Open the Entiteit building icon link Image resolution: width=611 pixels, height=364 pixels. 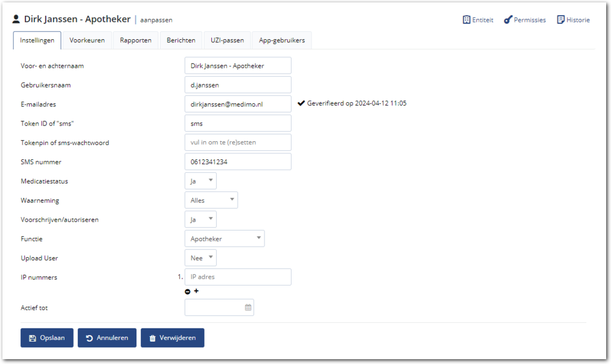point(467,20)
